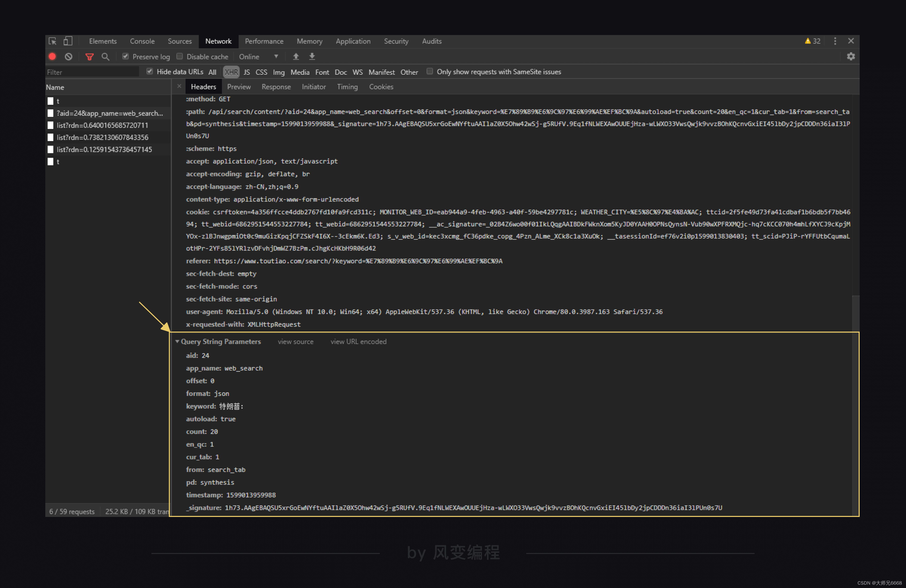906x588 pixels.
Task: Click the Name column header
Action: coord(108,87)
